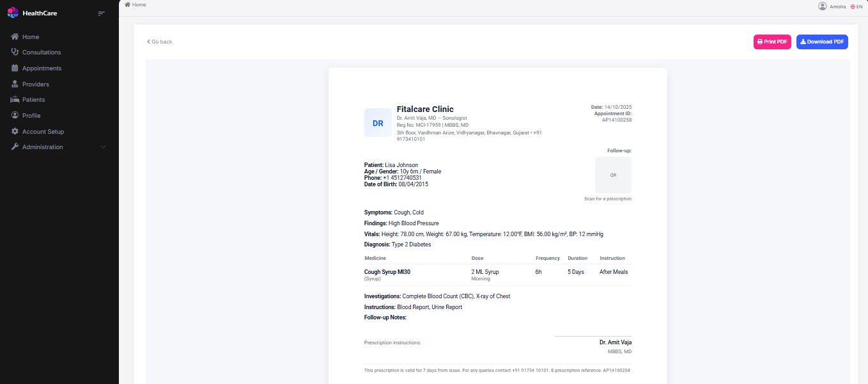Open the EN language selector
Image resolution: width=868 pixels, height=384 pixels.
click(x=856, y=6)
